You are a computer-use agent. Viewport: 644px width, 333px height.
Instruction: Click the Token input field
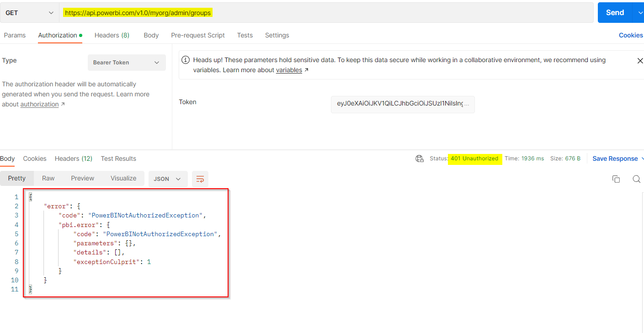[403, 104]
